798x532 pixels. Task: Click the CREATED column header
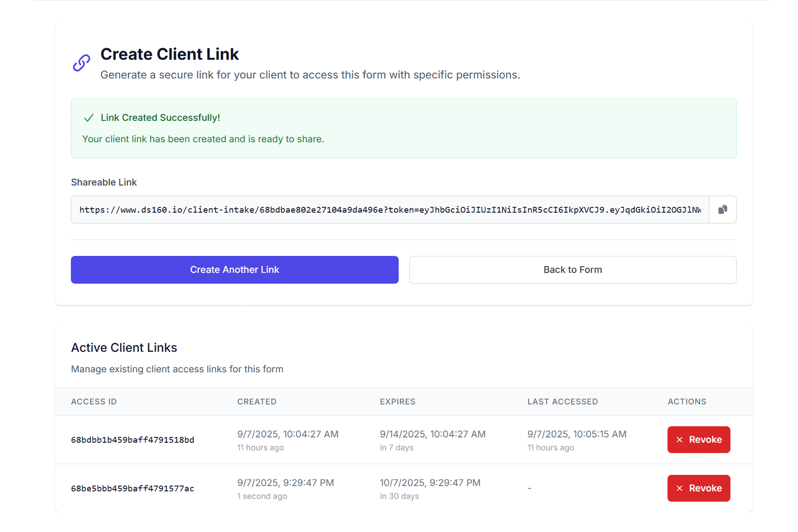point(256,401)
